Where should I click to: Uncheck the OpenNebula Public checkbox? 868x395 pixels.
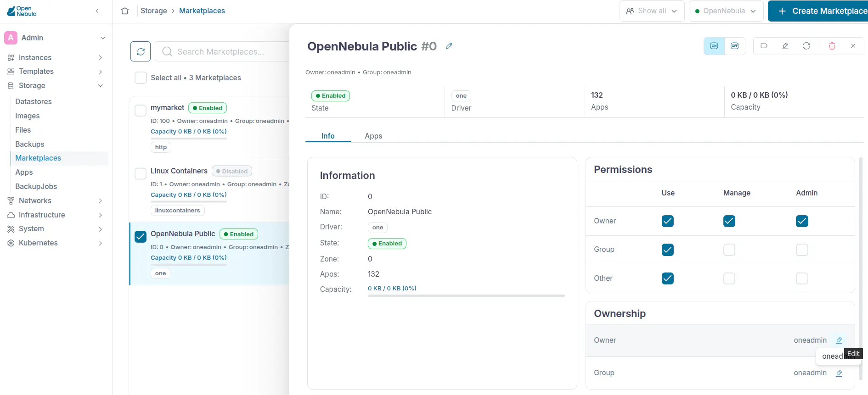point(141,236)
